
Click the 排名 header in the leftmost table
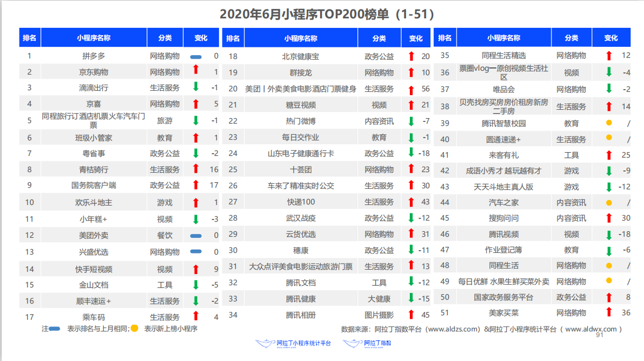pos(30,38)
